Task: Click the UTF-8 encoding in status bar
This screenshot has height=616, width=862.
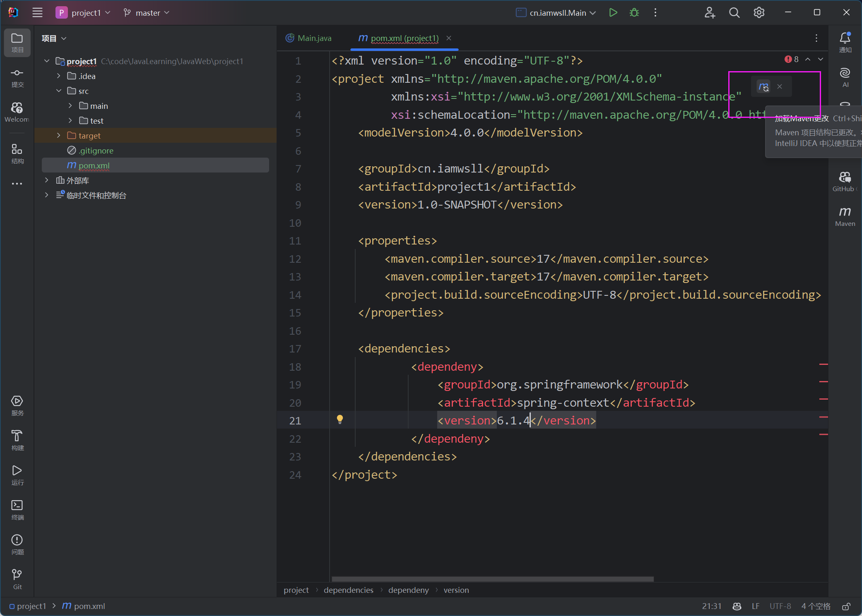Action: pyautogui.click(x=780, y=606)
